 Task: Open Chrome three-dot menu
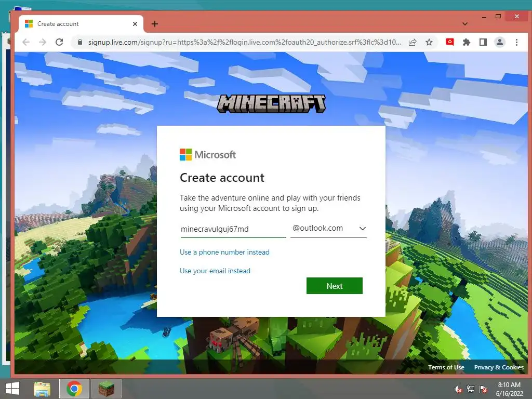pyautogui.click(x=516, y=42)
